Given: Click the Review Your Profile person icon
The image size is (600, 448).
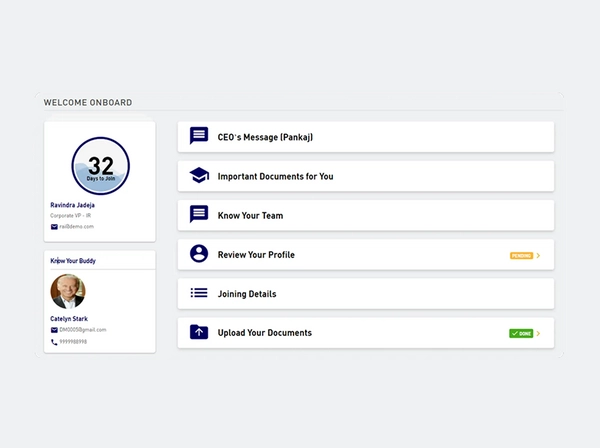Looking at the screenshot, I should (x=199, y=254).
